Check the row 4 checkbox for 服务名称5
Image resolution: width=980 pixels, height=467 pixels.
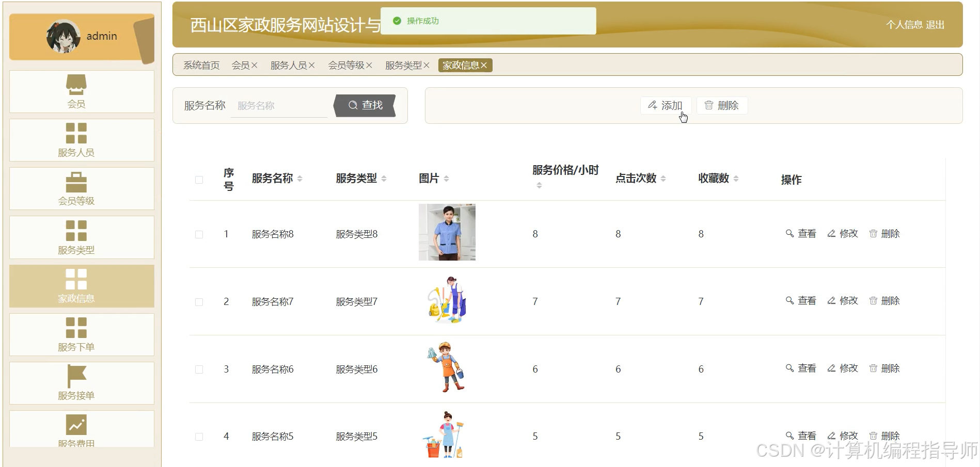point(199,437)
